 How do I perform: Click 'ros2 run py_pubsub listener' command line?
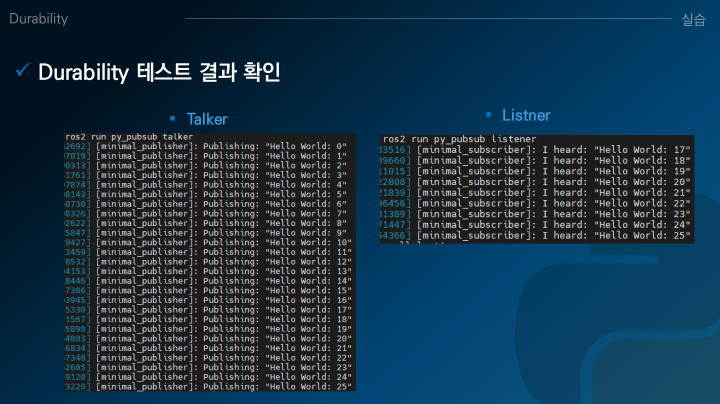(459, 139)
